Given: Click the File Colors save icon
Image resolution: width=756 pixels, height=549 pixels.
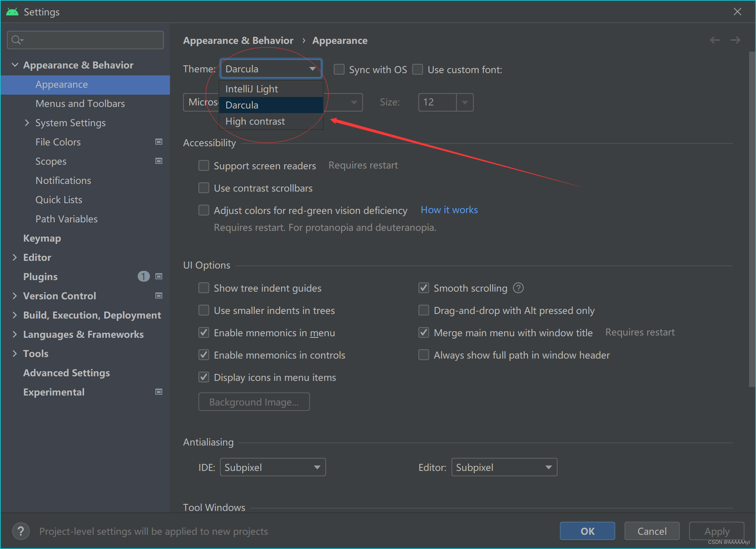Looking at the screenshot, I should click(158, 142).
